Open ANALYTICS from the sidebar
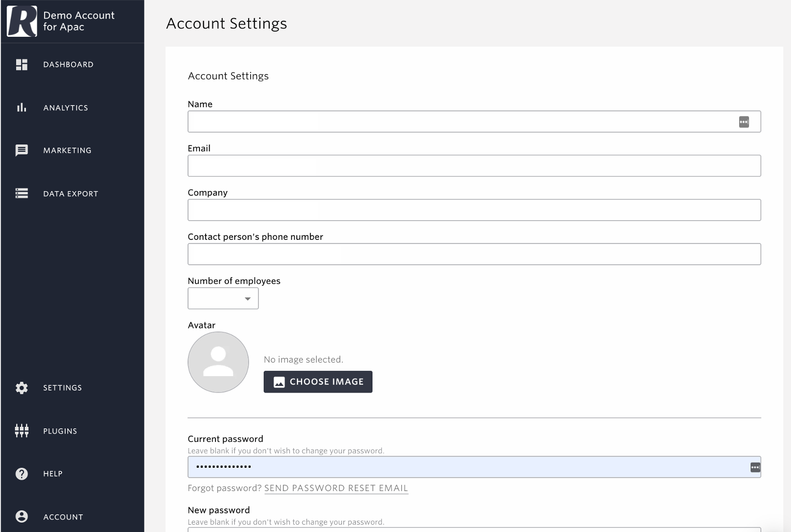Image resolution: width=791 pixels, height=532 pixels. [66, 108]
